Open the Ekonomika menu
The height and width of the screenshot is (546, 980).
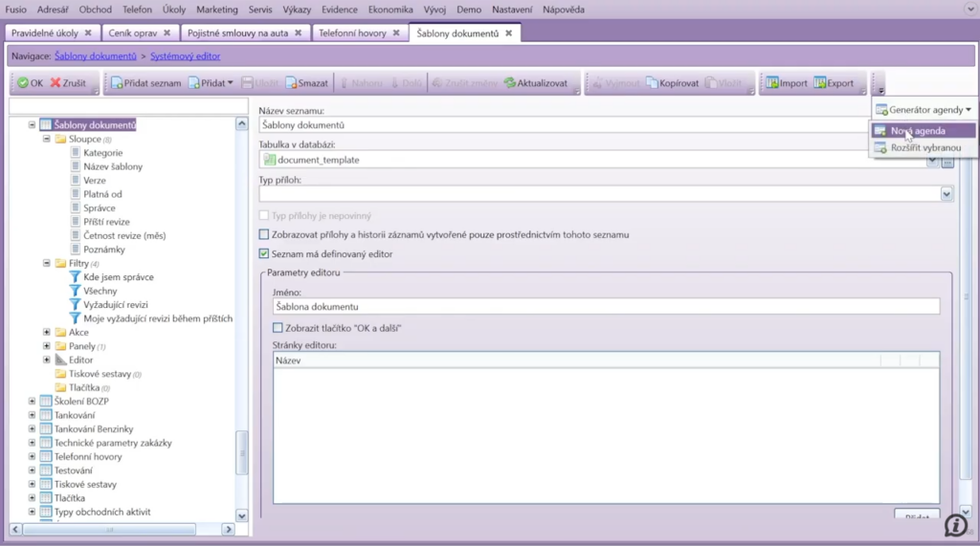[x=390, y=10]
